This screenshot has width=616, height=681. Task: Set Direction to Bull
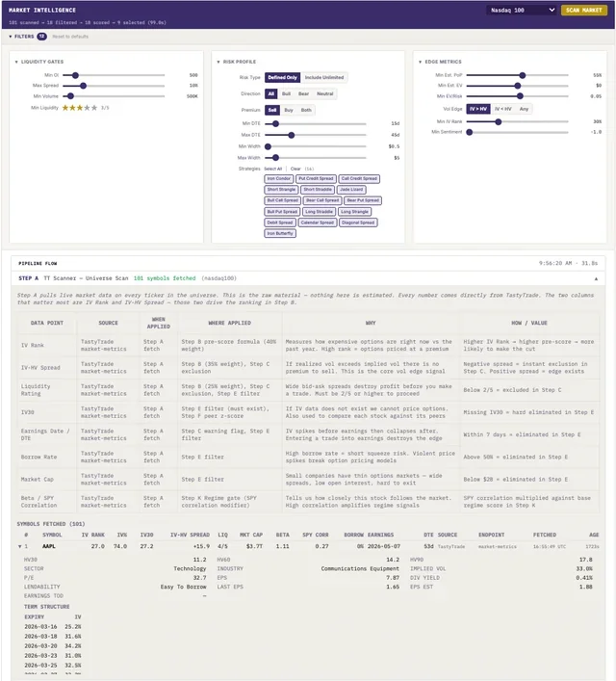[x=287, y=93]
